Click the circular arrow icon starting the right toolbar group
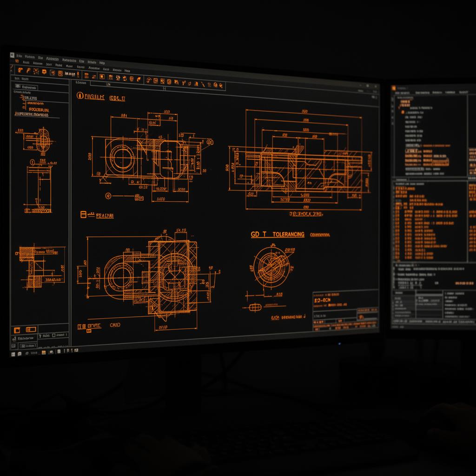Image resolution: width=476 pixels, height=476 pixels. 148,80
